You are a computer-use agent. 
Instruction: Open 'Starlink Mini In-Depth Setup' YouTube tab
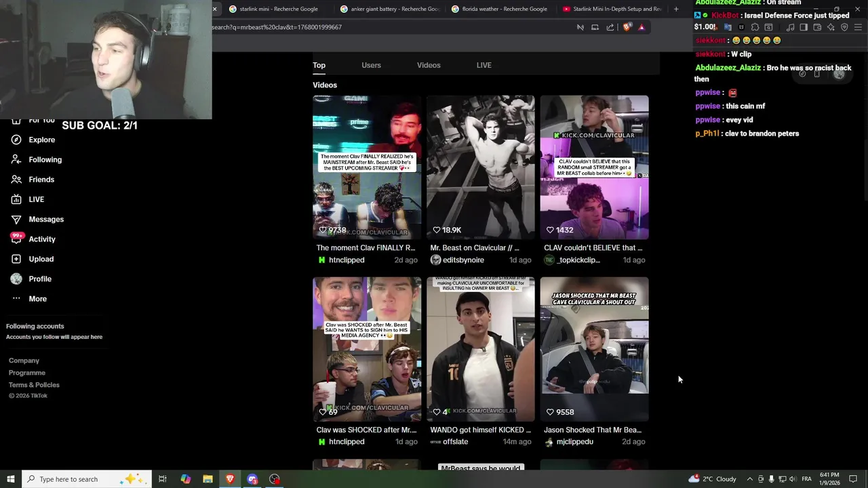pos(612,9)
